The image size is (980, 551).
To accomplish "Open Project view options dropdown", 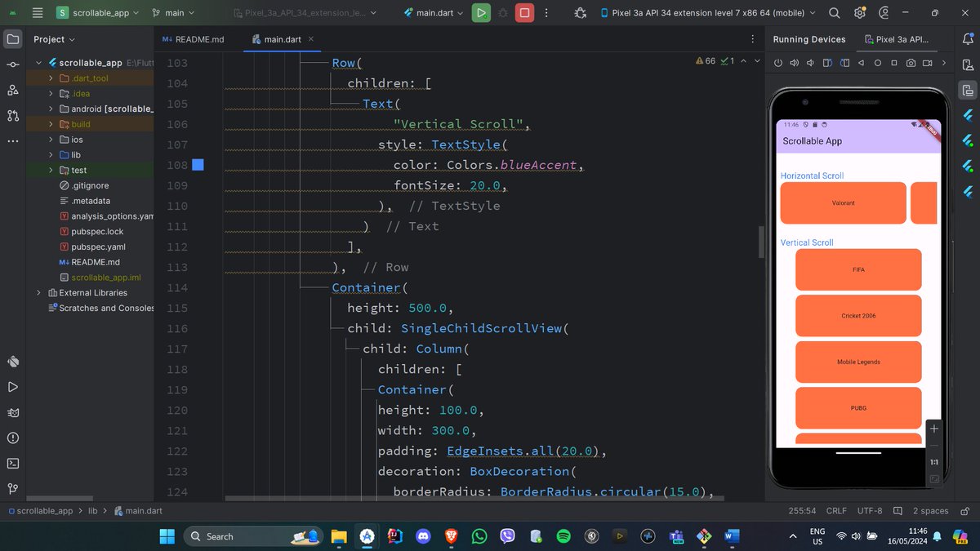I will [54, 39].
